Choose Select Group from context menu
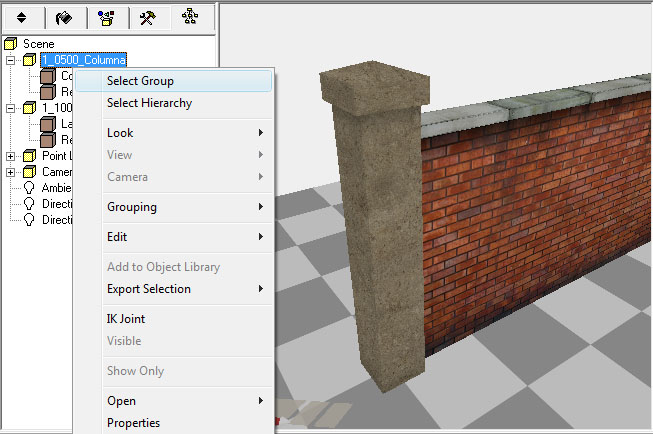This screenshot has height=434, width=653. [x=140, y=81]
